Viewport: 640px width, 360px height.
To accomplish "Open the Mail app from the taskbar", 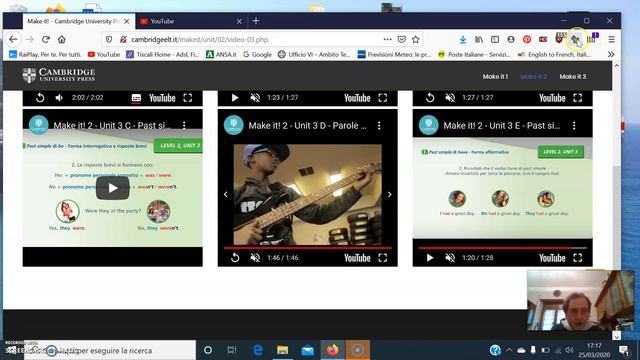I will 307,350.
